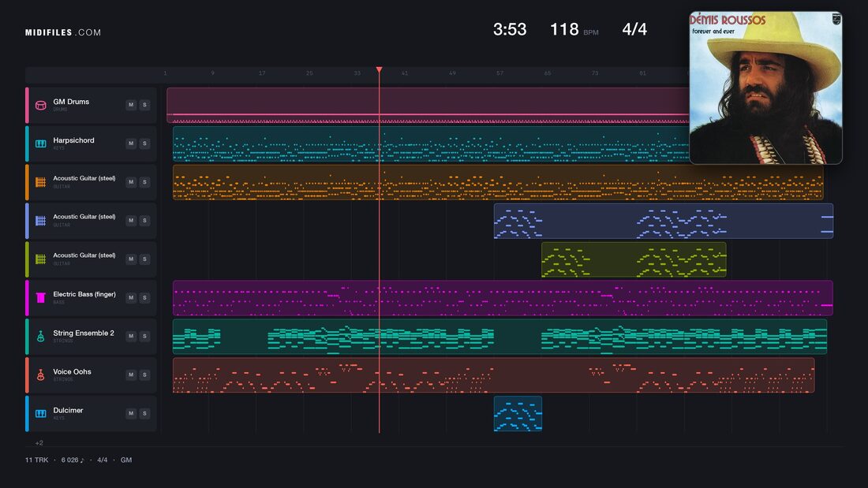
Task: Click the red playhead marker on the ruler
Action: 380,69
